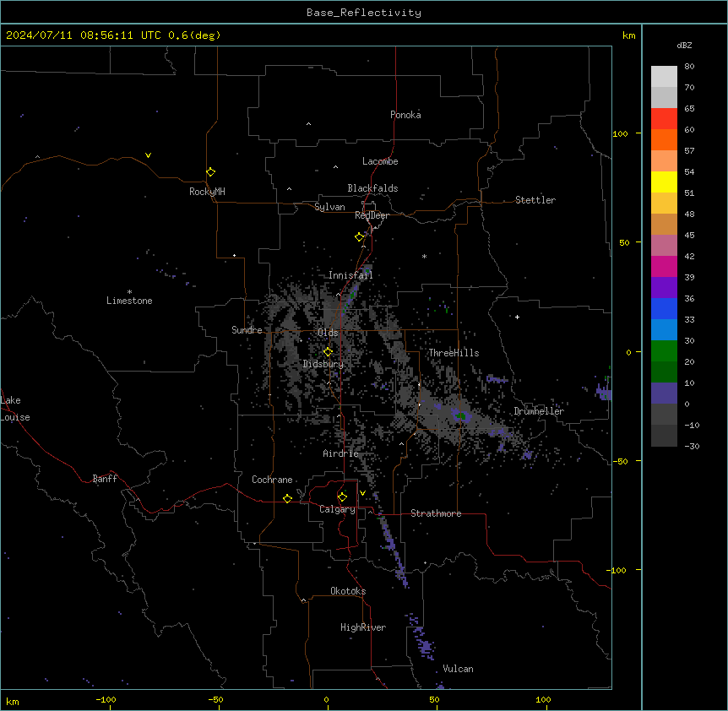
Task: Click the blue 36 dBZ legend swatch
Action: click(x=664, y=308)
